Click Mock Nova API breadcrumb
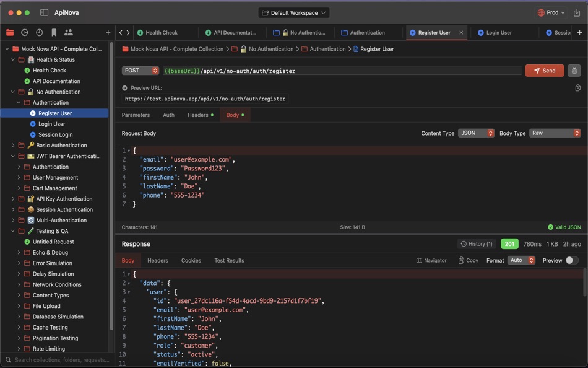Viewport: 588px width, 368px height. pyautogui.click(x=173, y=49)
